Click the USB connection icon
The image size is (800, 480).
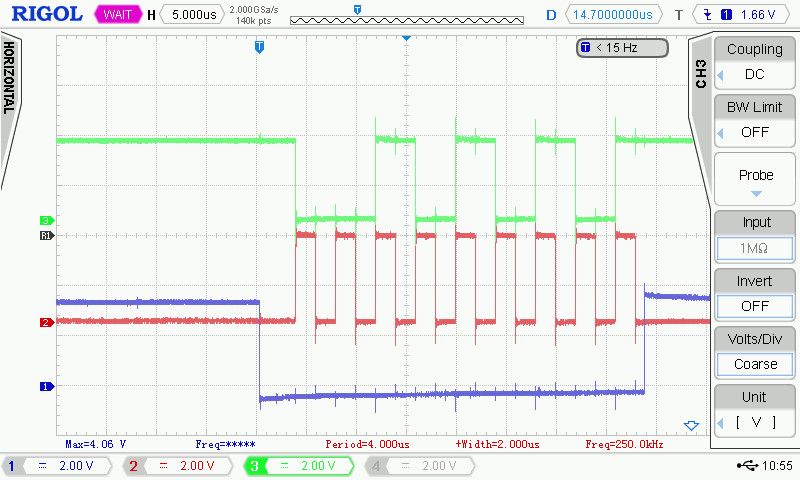point(748,465)
